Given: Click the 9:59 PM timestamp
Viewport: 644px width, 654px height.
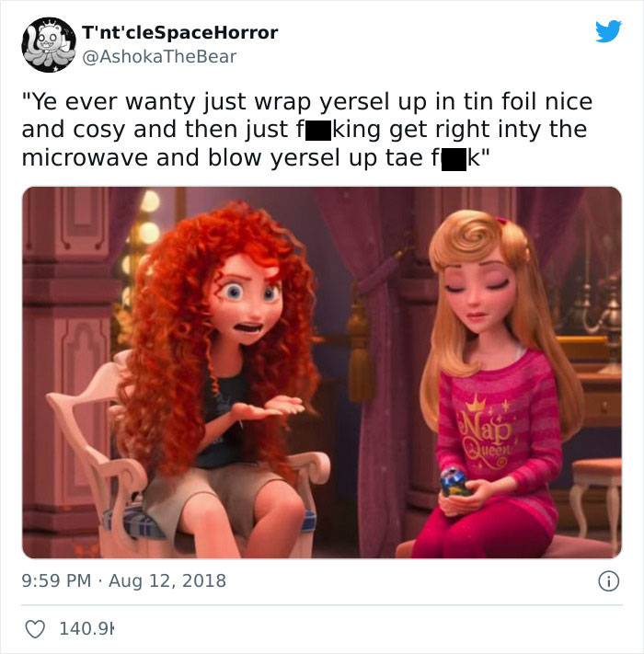Looking at the screenshot, I should coord(56,580).
